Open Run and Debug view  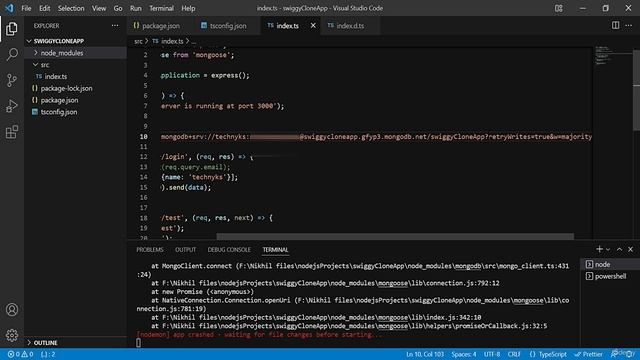click(x=12, y=106)
